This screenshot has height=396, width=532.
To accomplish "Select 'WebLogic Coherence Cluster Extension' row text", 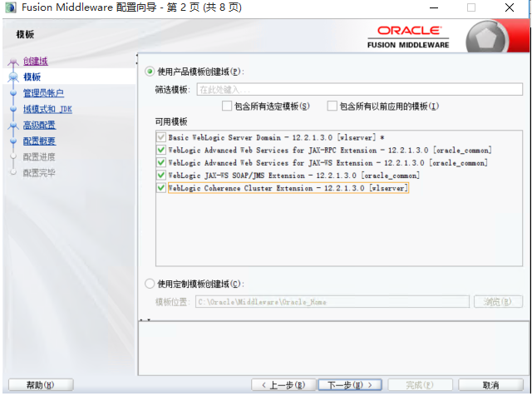I will (288, 188).
